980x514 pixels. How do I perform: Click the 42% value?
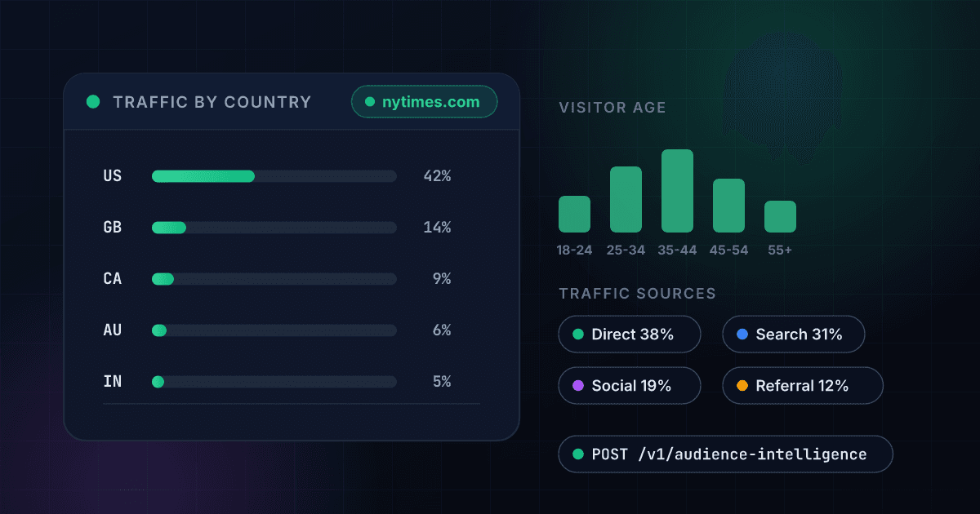click(437, 176)
